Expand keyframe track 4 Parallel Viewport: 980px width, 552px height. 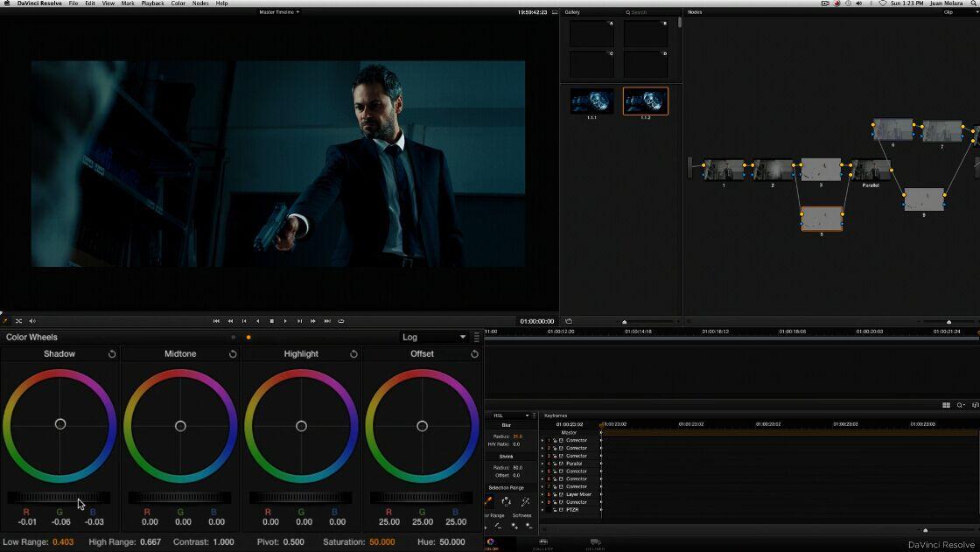[x=542, y=464]
